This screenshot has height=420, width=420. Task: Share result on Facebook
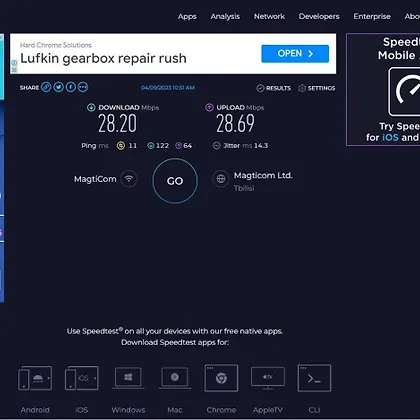coord(71,87)
